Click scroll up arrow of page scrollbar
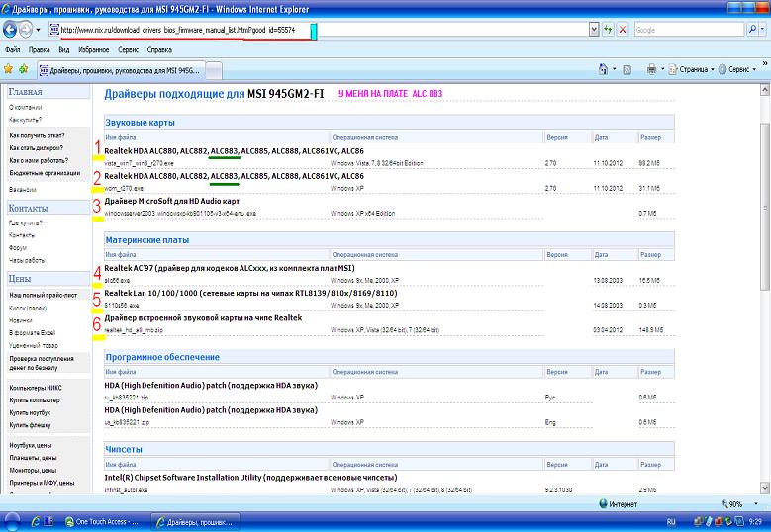This screenshot has width=771, height=532. coord(765,89)
